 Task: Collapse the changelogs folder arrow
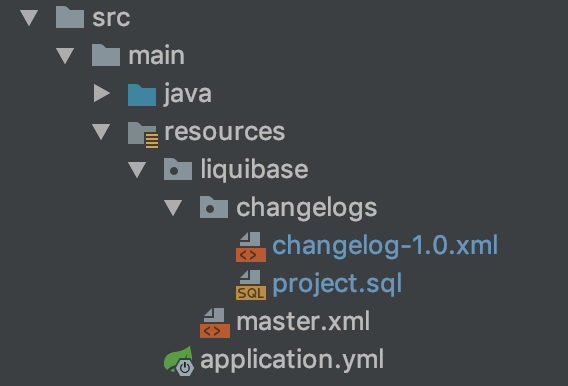click(173, 207)
